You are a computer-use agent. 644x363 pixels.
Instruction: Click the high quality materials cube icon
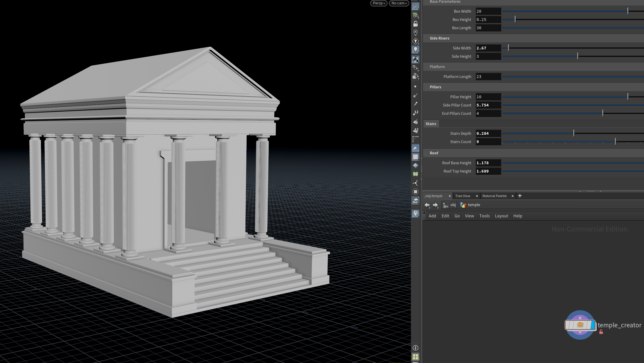415,59
